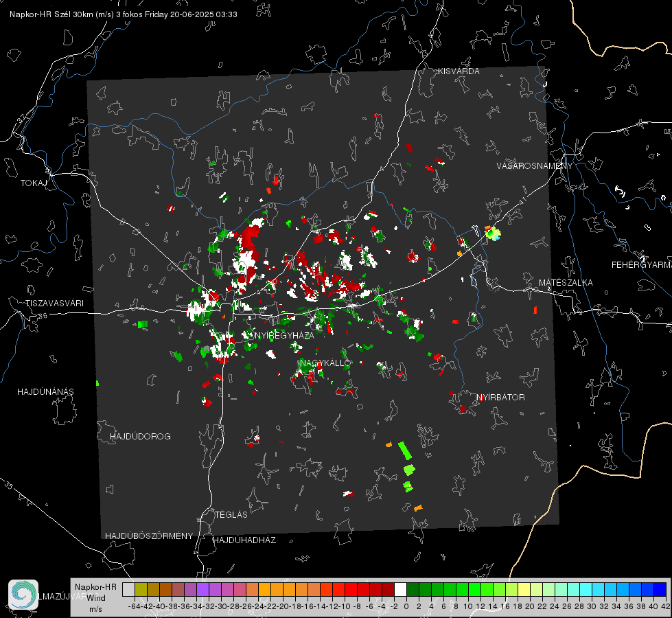This screenshot has width=672, height=618.
Task: Select the MÁTÉSZALKA town label
Action: click(566, 282)
